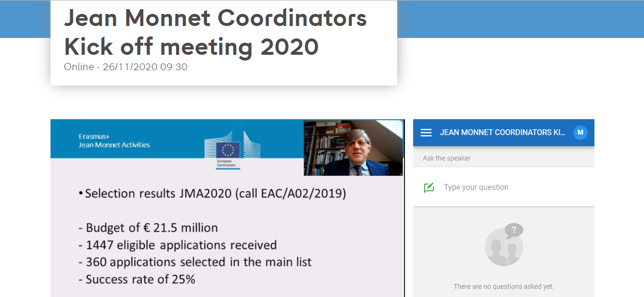This screenshot has width=644, height=297.
Task: Click the "JEAN MONNET COORDINATORS KI..." panel title
Action: click(x=503, y=133)
